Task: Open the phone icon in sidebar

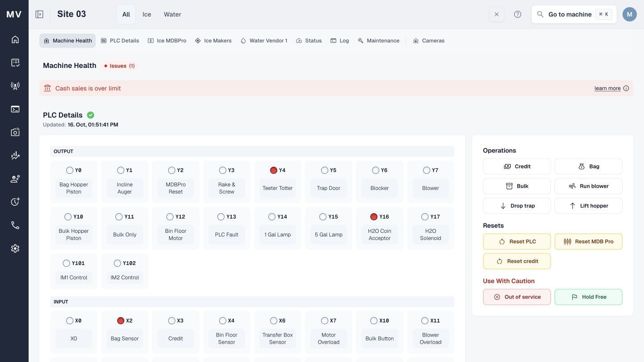Action: coord(15,225)
